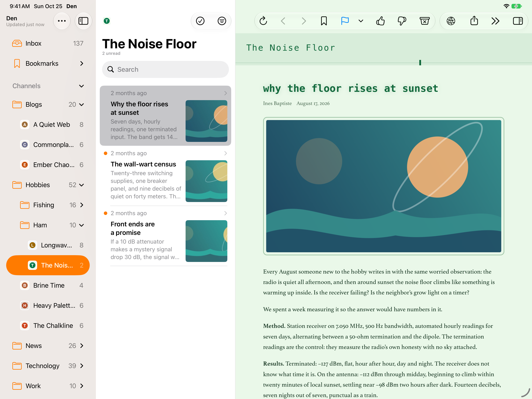Bookmark the article with bookmark icon

click(324, 21)
